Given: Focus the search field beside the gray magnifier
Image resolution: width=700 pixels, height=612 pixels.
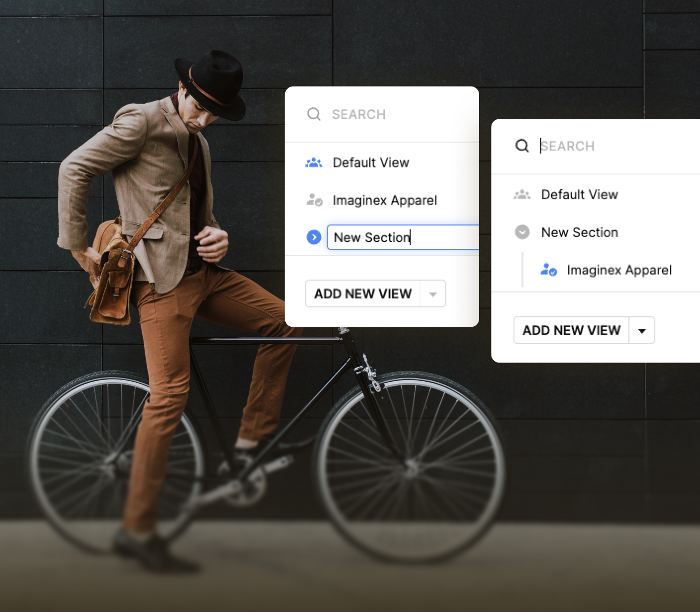Looking at the screenshot, I should point(394,114).
